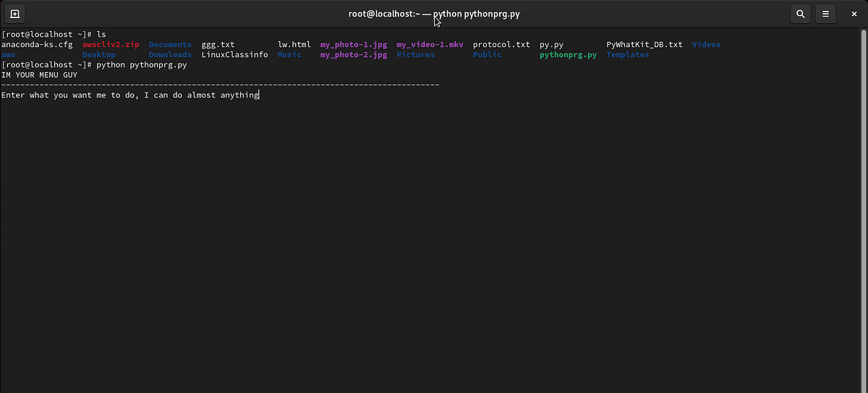Click the aws directory name
868x393 pixels.
[x=8, y=55]
